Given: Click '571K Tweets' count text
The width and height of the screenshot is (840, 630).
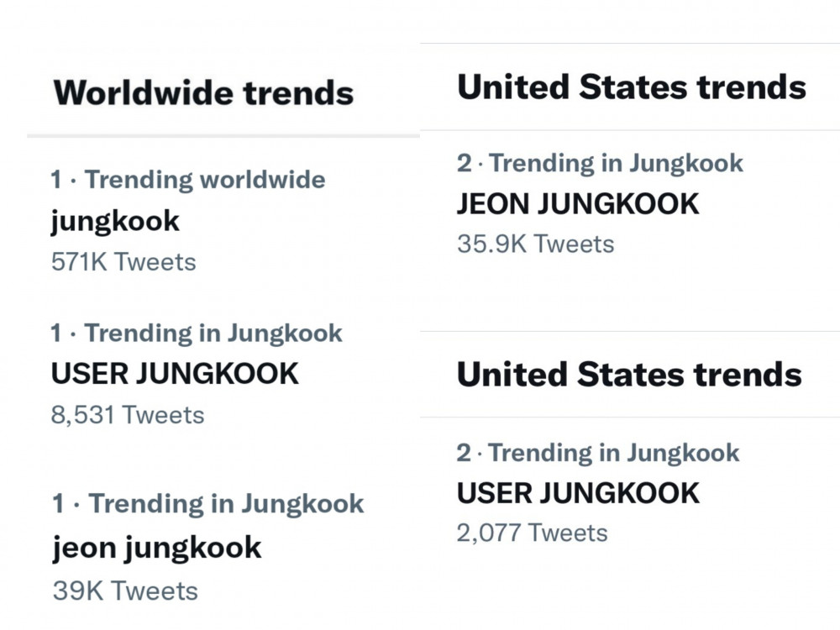Looking at the screenshot, I should pyautogui.click(x=123, y=262).
